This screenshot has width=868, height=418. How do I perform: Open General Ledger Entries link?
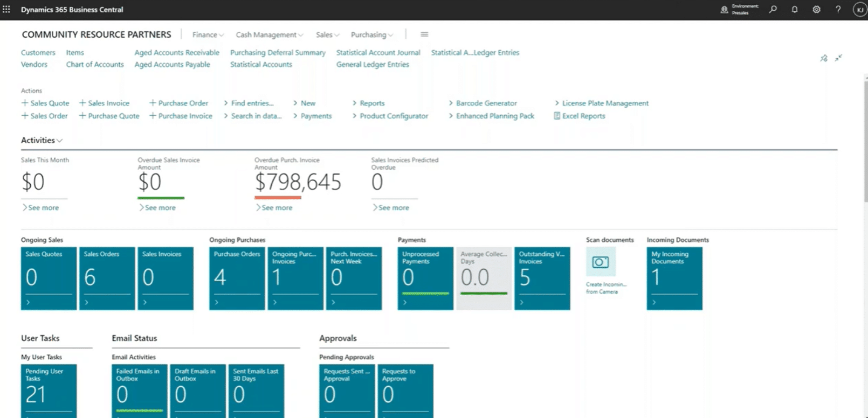(373, 64)
